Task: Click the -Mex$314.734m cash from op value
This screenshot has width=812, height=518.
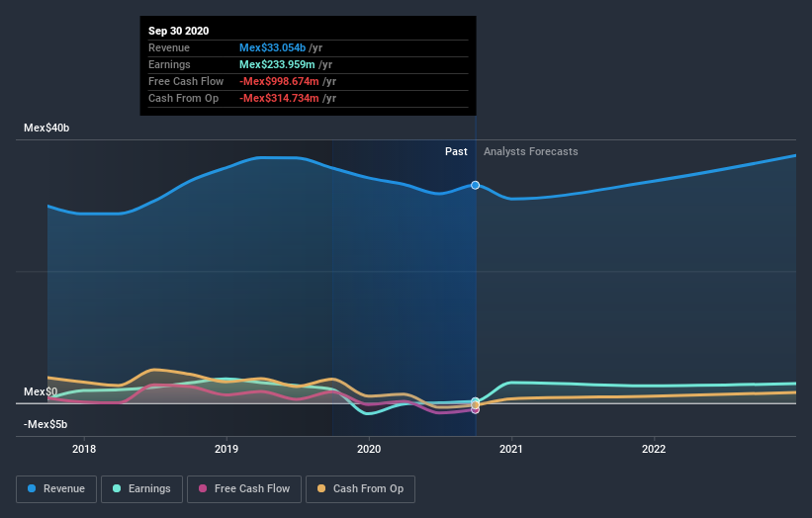Action: (x=279, y=98)
